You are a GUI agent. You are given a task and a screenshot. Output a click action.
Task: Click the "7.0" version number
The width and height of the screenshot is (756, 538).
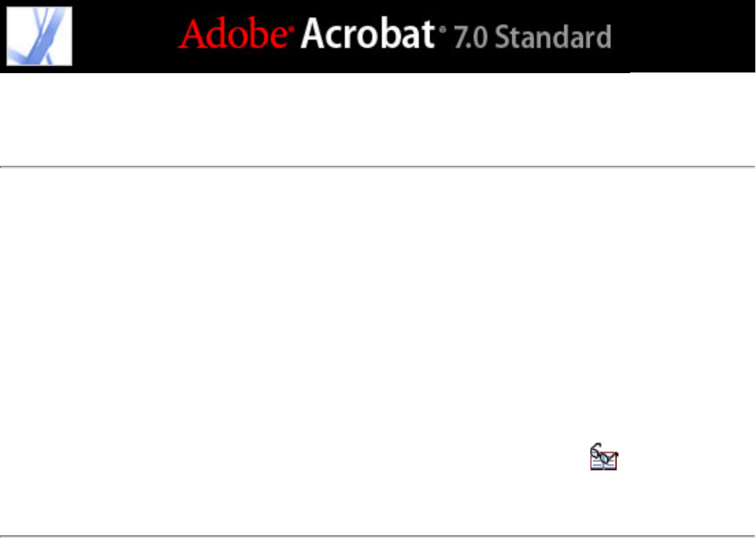point(472,38)
